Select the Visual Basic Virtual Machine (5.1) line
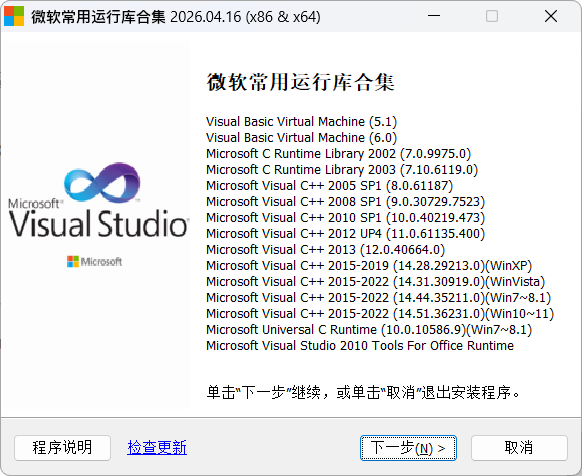The height and width of the screenshot is (476, 582). point(301,122)
